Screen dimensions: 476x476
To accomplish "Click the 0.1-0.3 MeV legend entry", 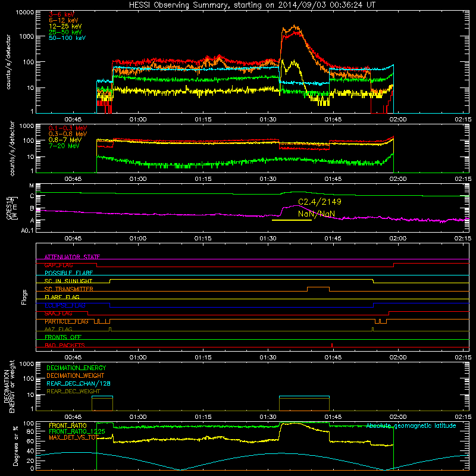I will click(x=68, y=128).
